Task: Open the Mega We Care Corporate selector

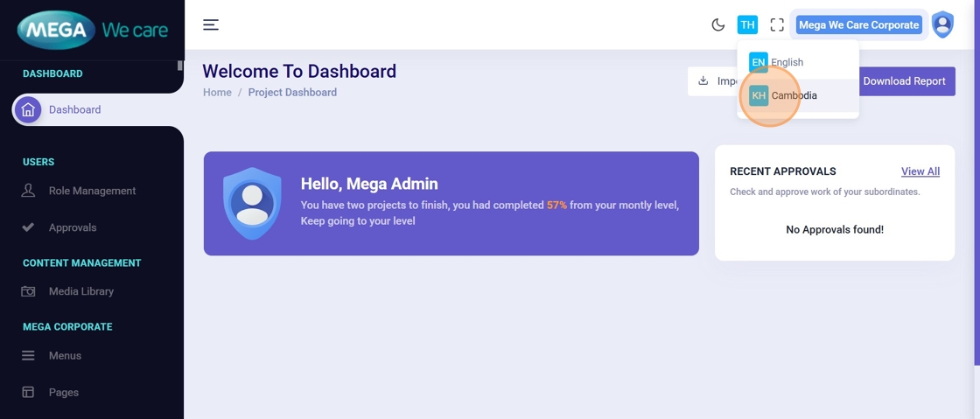Action: point(858,24)
